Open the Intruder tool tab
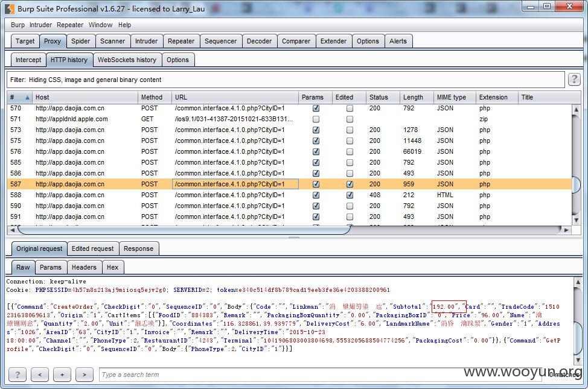This screenshot has height=389, width=588. tap(146, 41)
